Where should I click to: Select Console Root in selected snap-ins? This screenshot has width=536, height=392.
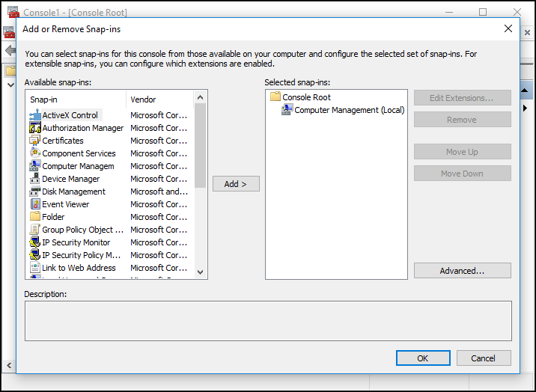point(306,97)
